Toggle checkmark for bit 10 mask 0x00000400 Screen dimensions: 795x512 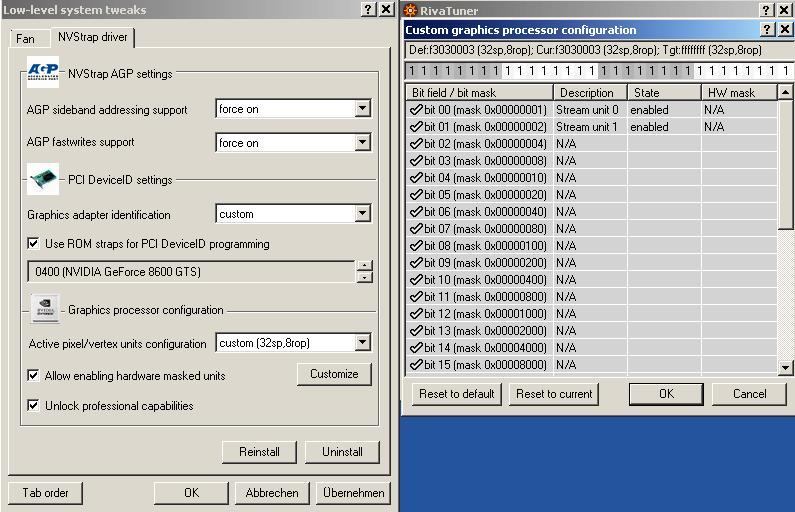click(416, 280)
